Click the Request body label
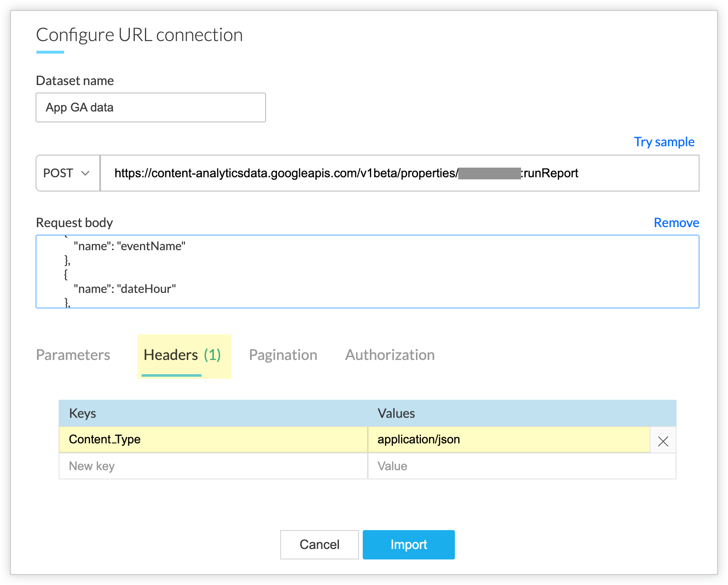This screenshot has height=585, width=728. [x=75, y=223]
